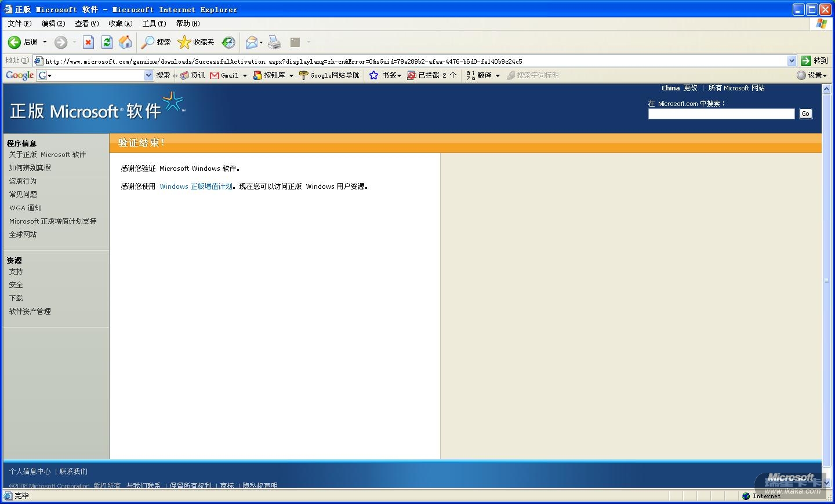835x504 pixels.
Task: Open Microsoft 正版增值计划支持 link
Action: (53, 221)
